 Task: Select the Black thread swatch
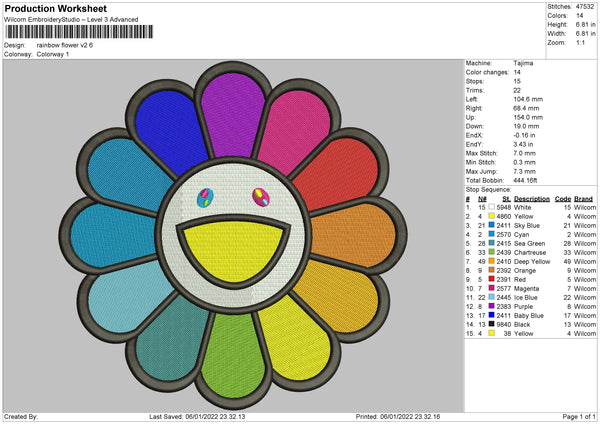pos(491,324)
